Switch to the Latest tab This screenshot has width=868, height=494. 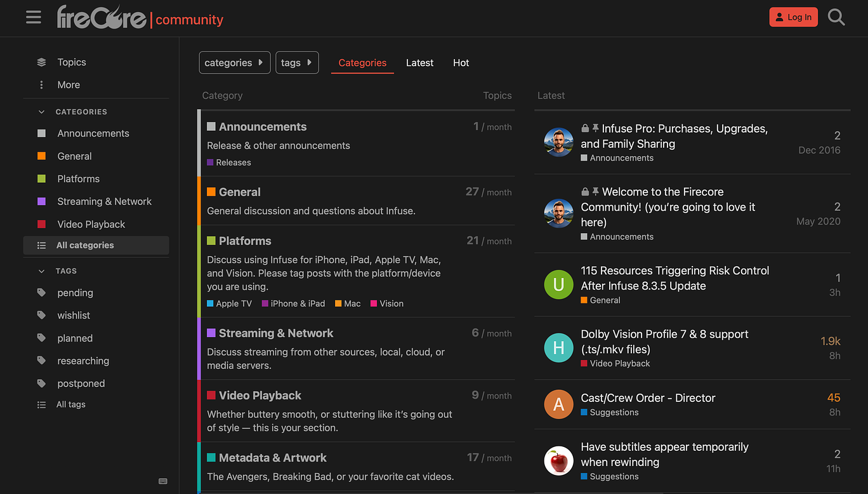click(x=419, y=63)
